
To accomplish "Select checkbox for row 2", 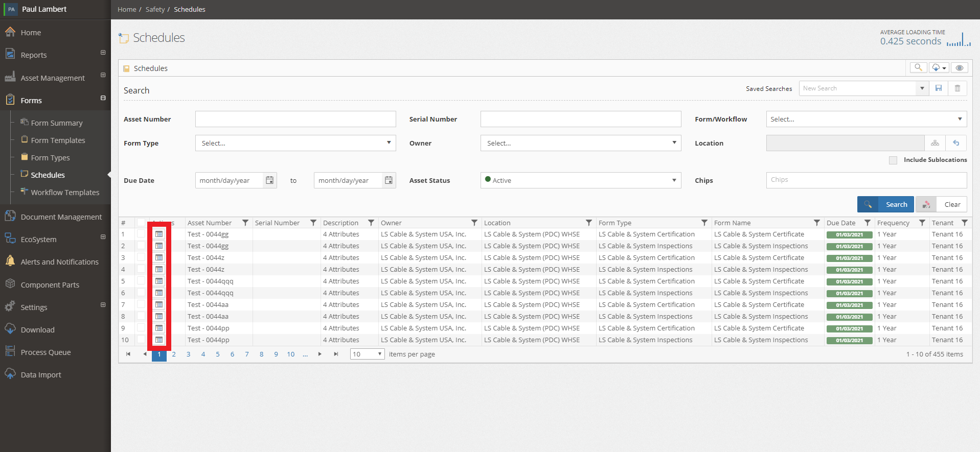I will click(x=141, y=245).
